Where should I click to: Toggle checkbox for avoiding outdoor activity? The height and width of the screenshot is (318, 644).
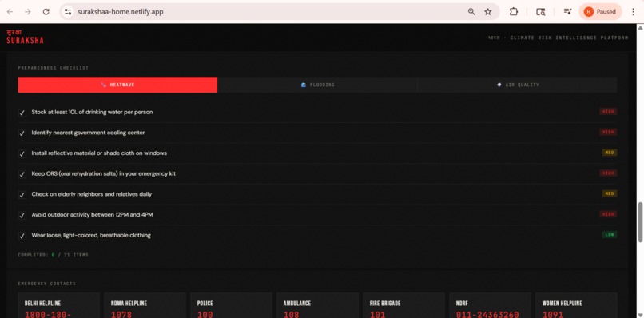tap(22, 215)
